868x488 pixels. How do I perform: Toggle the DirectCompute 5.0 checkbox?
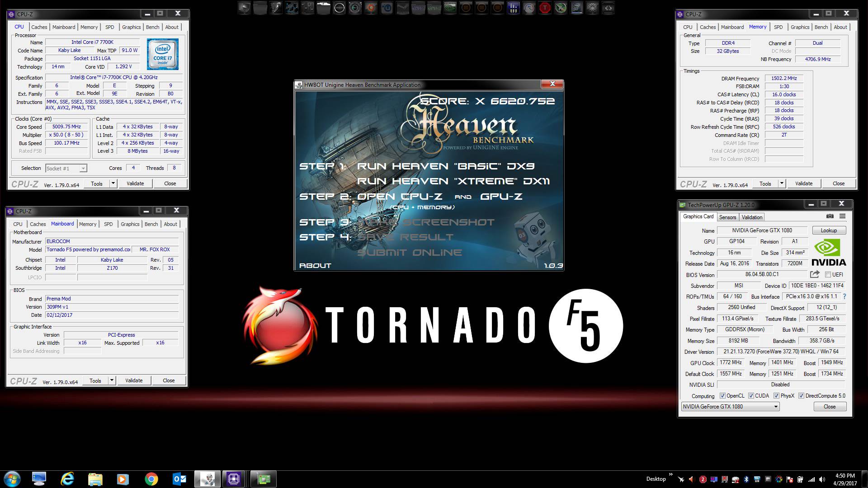point(801,396)
